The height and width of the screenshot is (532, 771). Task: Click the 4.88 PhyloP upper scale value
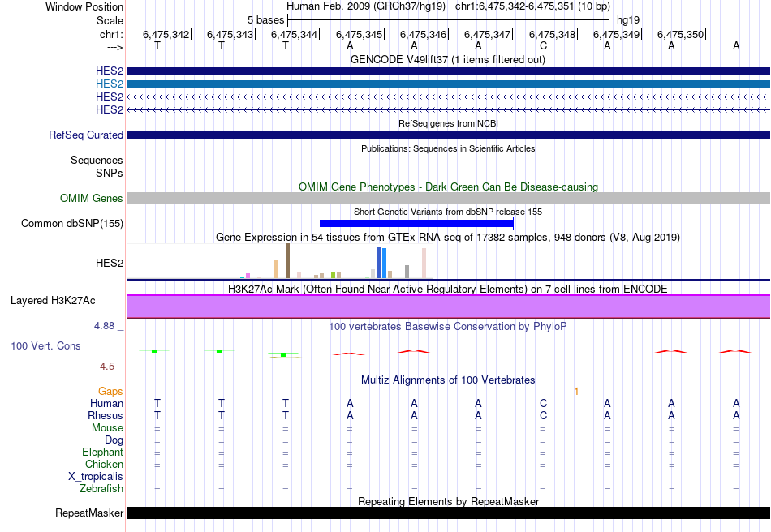(104, 326)
